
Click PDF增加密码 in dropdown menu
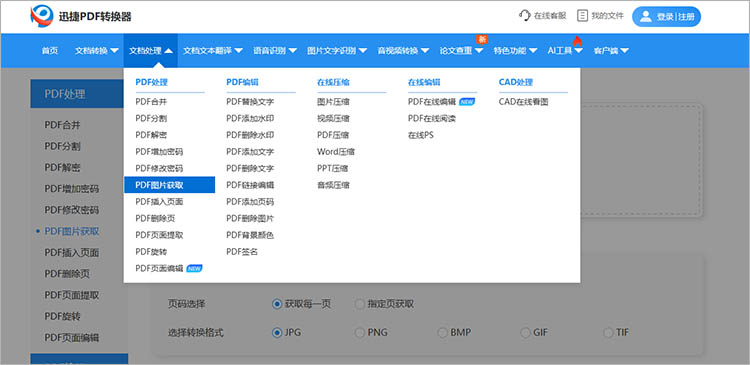pyautogui.click(x=159, y=152)
